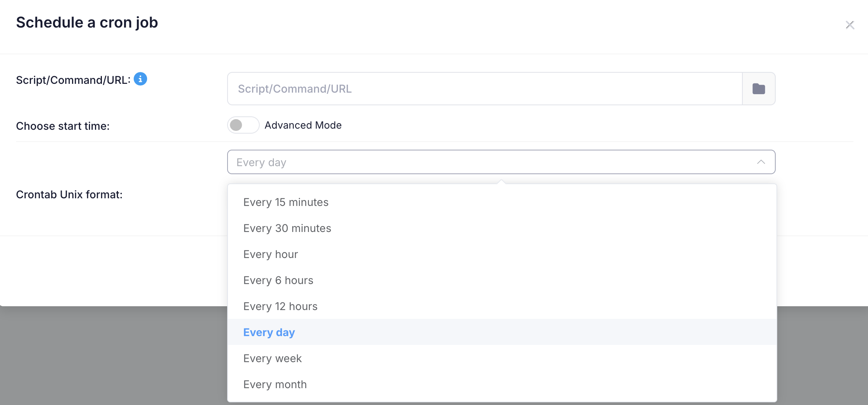Click the Every day dropdown field

coord(501,162)
